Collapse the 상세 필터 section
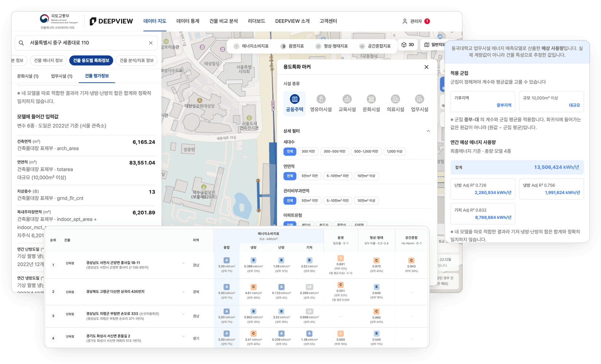Viewport: 601px width, 364px height. (428, 131)
